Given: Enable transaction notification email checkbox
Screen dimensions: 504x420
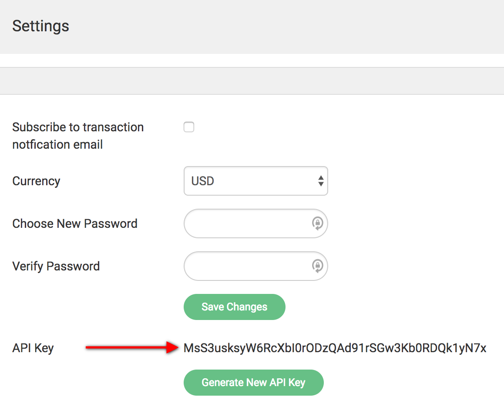Looking at the screenshot, I should click(x=189, y=127).
